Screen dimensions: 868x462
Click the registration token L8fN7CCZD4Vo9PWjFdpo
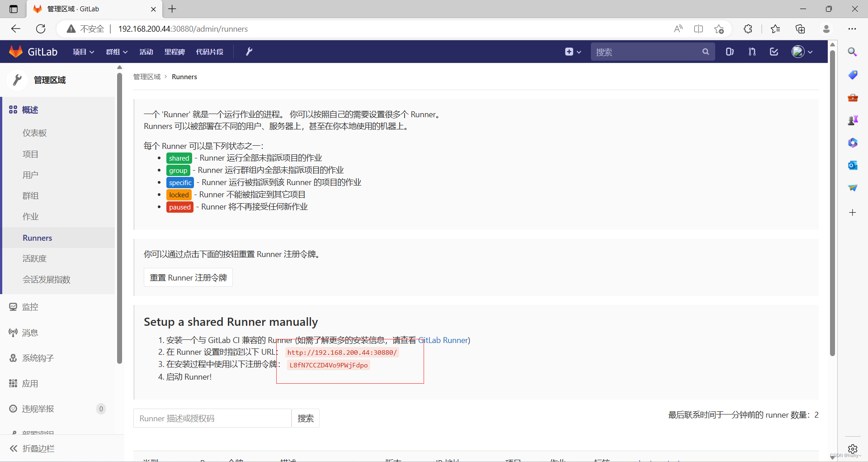coord(329,365)
